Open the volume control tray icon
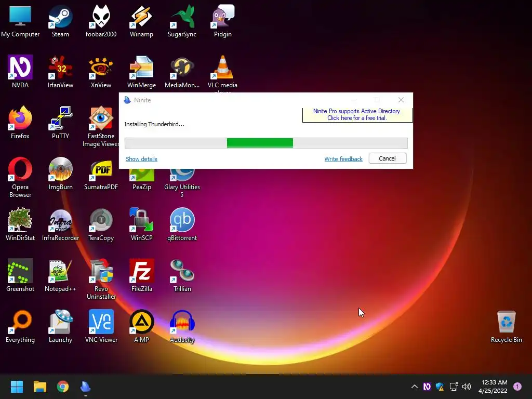The height and width of the screenshot is (399, 532). tap(467, 387)
